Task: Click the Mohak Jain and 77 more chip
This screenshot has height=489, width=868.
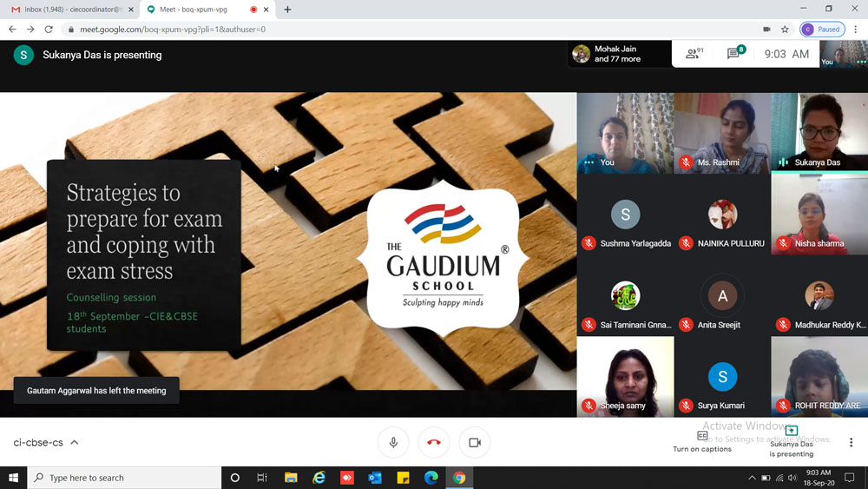Action: pos(618,54)
